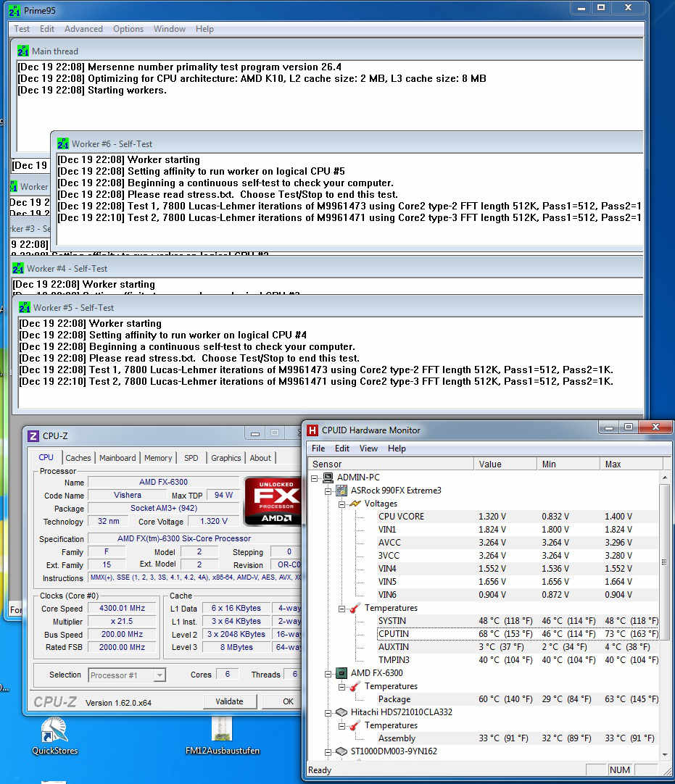Click the Main thread window icon

23,51
